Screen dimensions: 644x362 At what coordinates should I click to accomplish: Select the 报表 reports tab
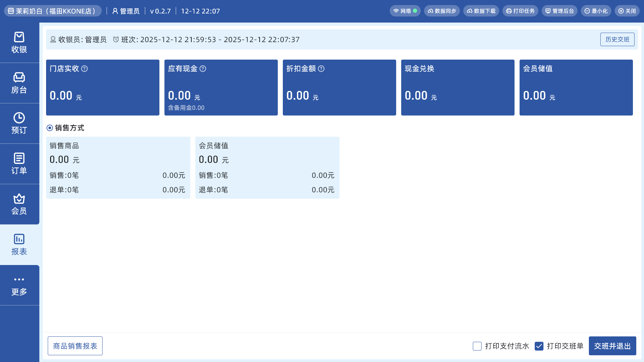pyautogui.click(x=19, y=244)
